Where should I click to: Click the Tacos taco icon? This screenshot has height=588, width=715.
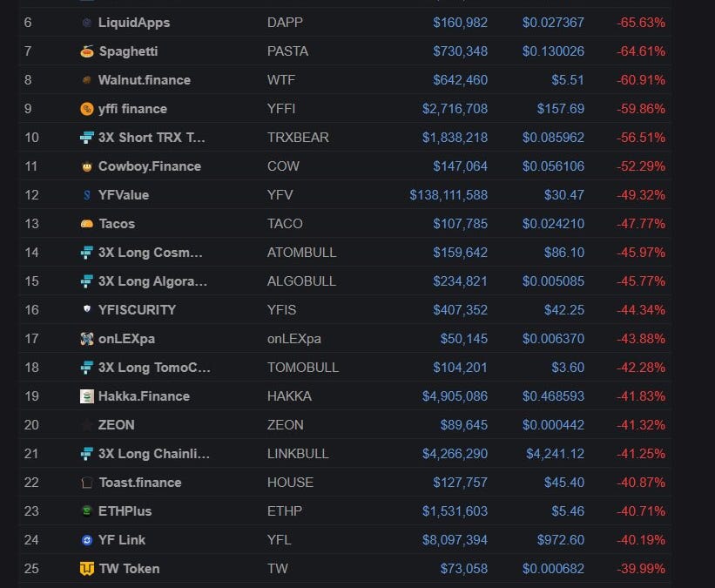pos(86,224)
